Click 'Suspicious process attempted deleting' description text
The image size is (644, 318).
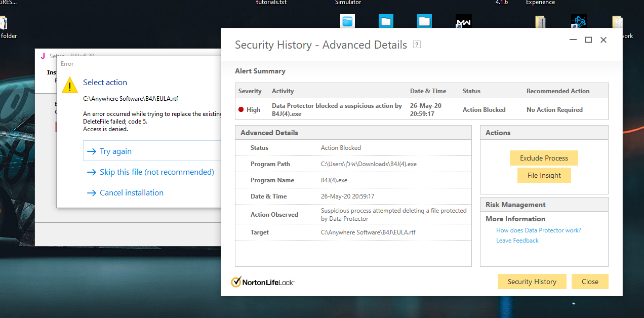point(394,215)
